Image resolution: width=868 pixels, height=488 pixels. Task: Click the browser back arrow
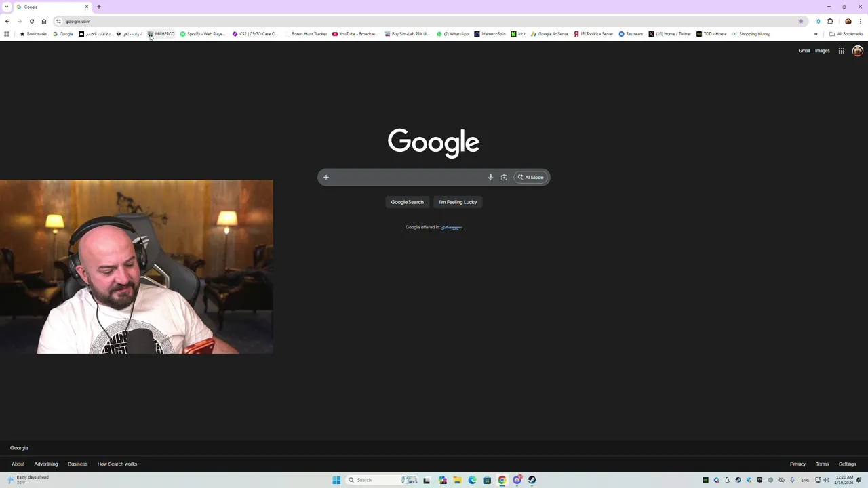[x=7, y=21]
